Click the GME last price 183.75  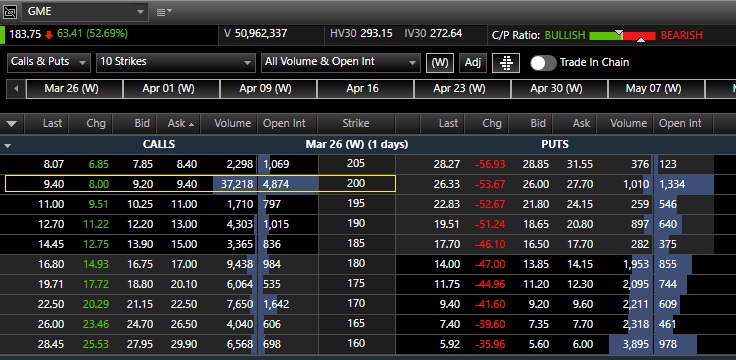(x=25, y=34)
